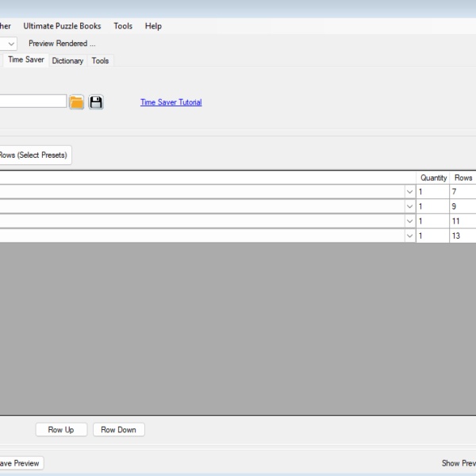Click the open folder icon
Viewport: 476px width, 476px height.
click(x=76, y=102)
